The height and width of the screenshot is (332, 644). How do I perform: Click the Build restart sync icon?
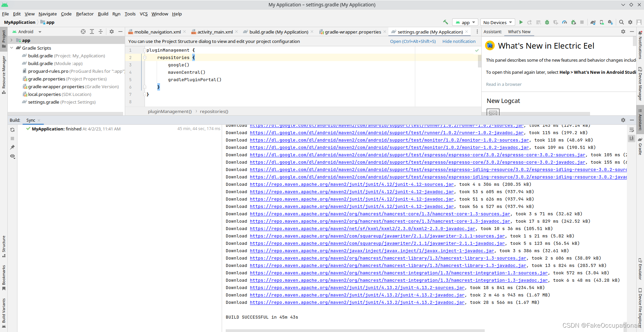click(12, 130)
